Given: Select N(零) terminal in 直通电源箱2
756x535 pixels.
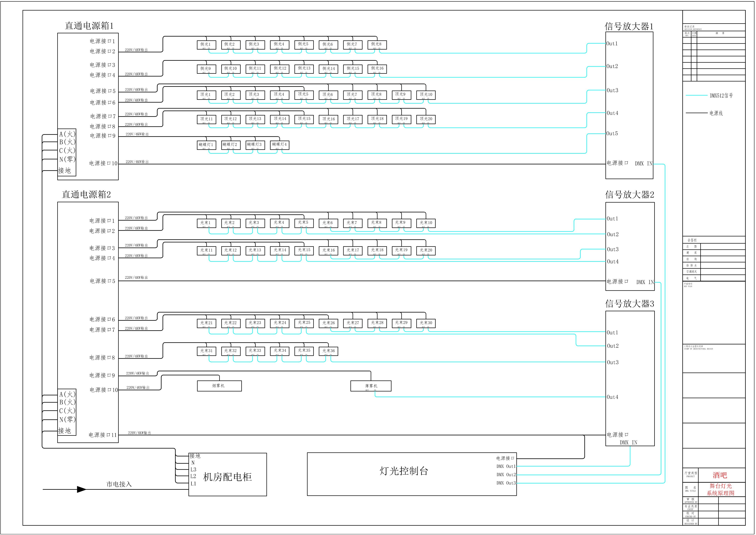Looking at the screenshot, I should click(67, 419).
